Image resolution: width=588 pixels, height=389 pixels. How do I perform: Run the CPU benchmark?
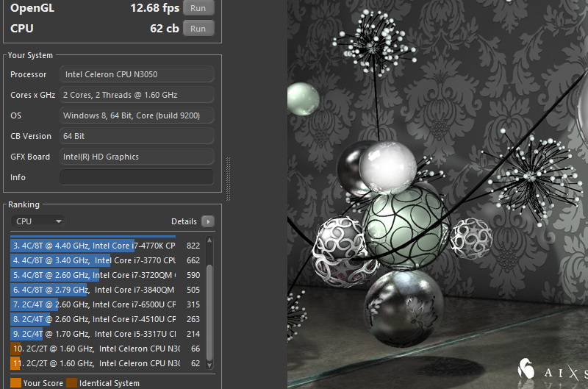coord(198,29)
